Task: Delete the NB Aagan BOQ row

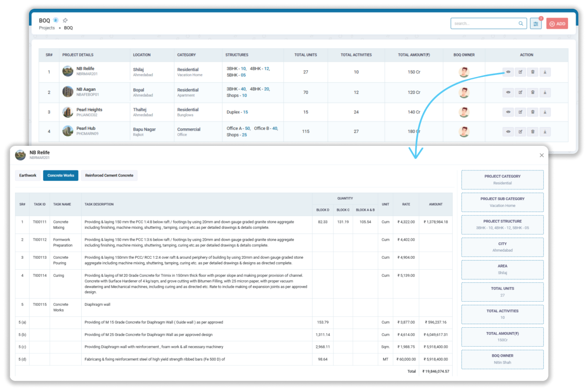Action: tap(533, 92)
